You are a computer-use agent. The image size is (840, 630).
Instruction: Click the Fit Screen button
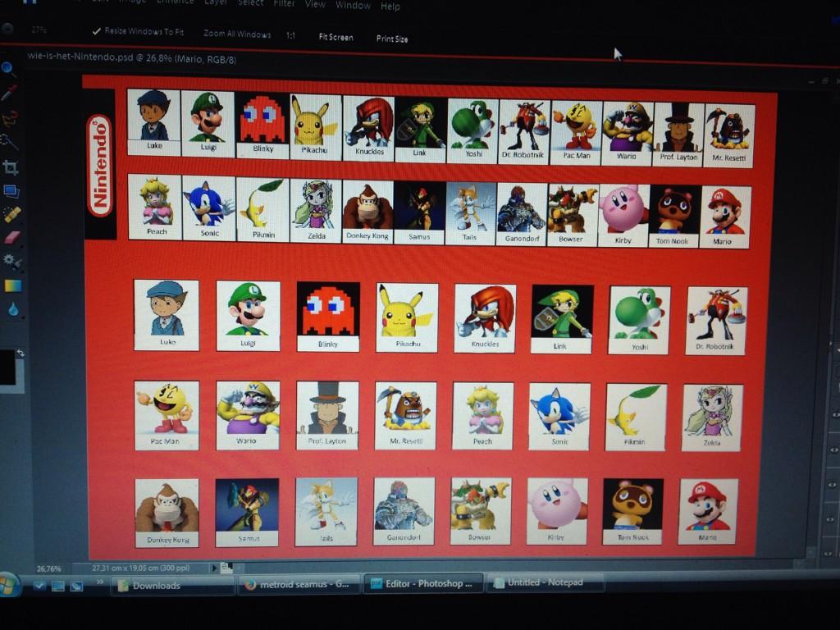(x=336, y=37)
